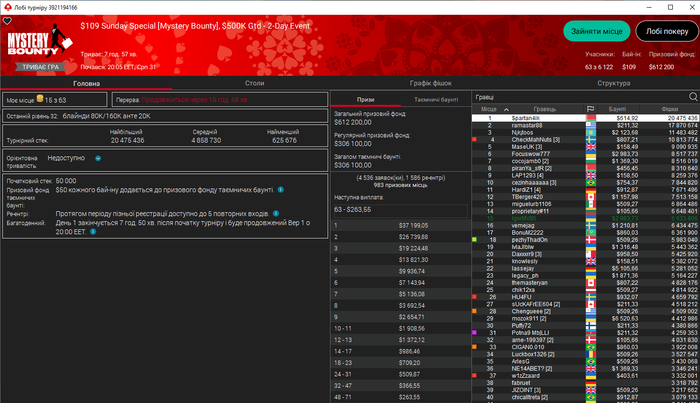The width and height of the screenshot is (700, 403).
Task: Click red color marker beside CheckMahNuts
Action: coord(474,140)
